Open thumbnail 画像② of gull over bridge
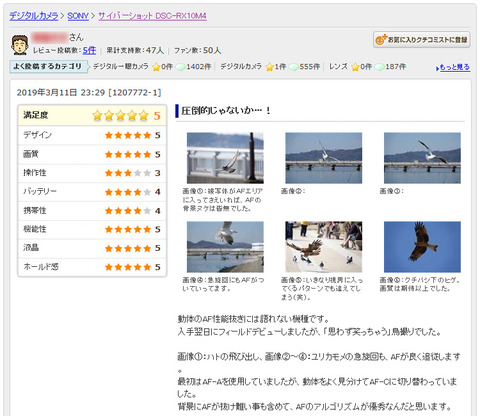This screenshot has height=416, width=480. (324, 158)
